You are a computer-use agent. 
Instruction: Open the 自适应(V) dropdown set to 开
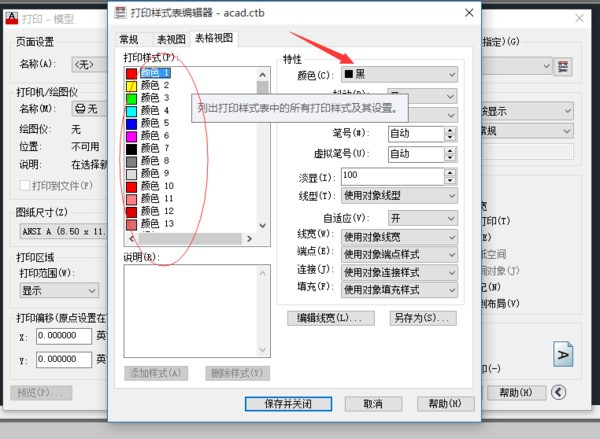422,218
